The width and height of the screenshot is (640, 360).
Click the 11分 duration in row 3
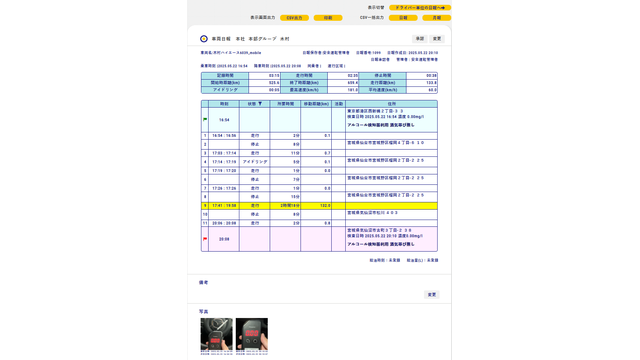[295, 153]
